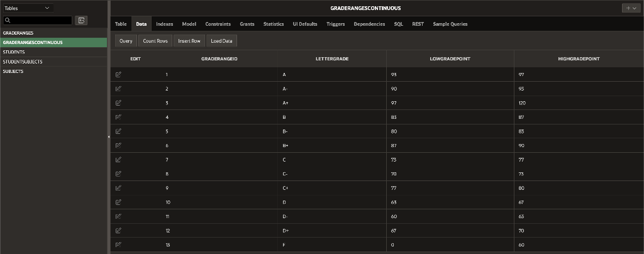Edit row with grade range ID 9
Screen dimensions: 644x254
[x=119, y=188]
